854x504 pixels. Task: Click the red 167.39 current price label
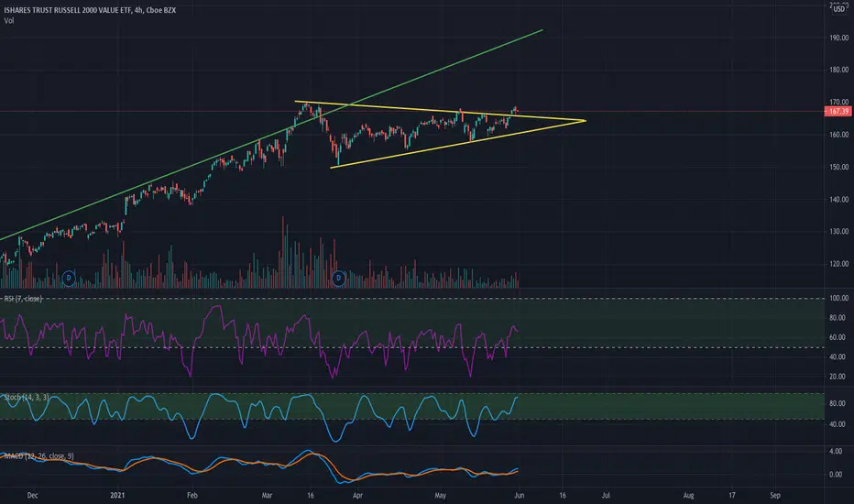tap(838, 111)
